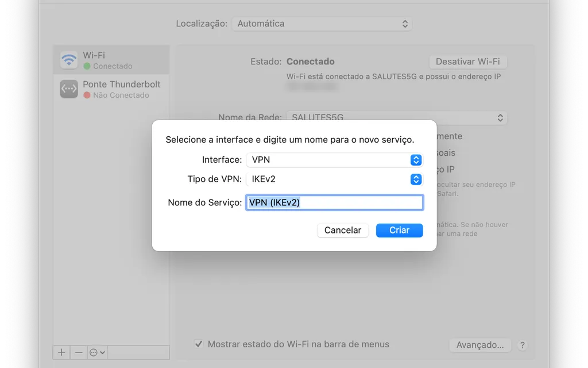Open the service actions ellipsis menu
Viewport: 588px width, 368px height.
tap(97, 352)
